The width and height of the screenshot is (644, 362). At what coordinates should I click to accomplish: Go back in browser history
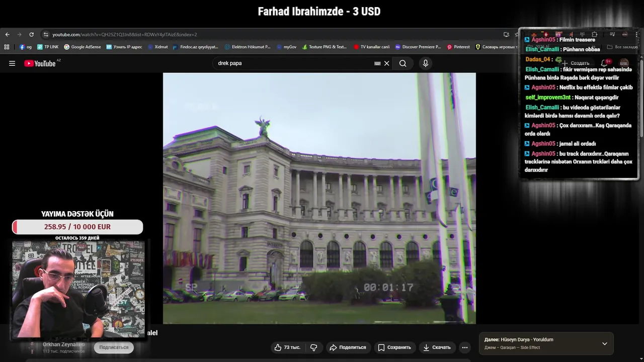(x=7, y=35)
